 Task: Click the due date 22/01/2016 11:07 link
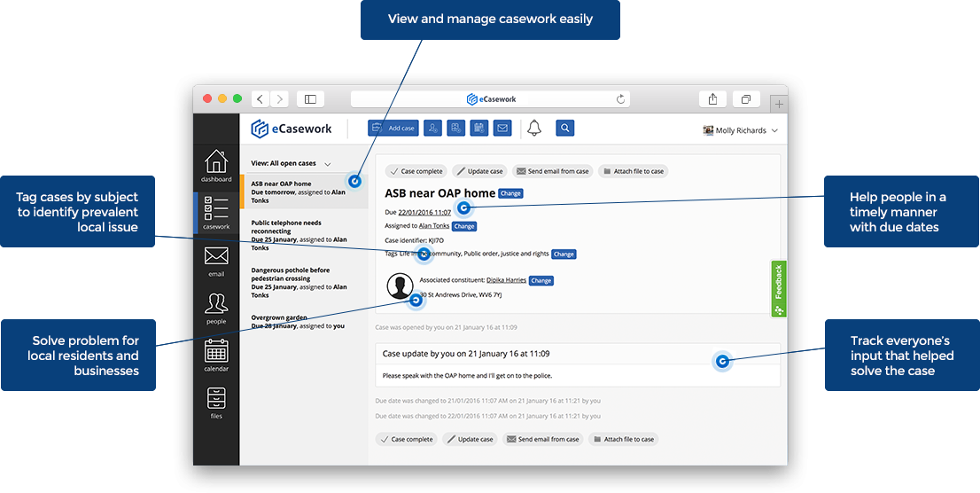pos(424,212)
